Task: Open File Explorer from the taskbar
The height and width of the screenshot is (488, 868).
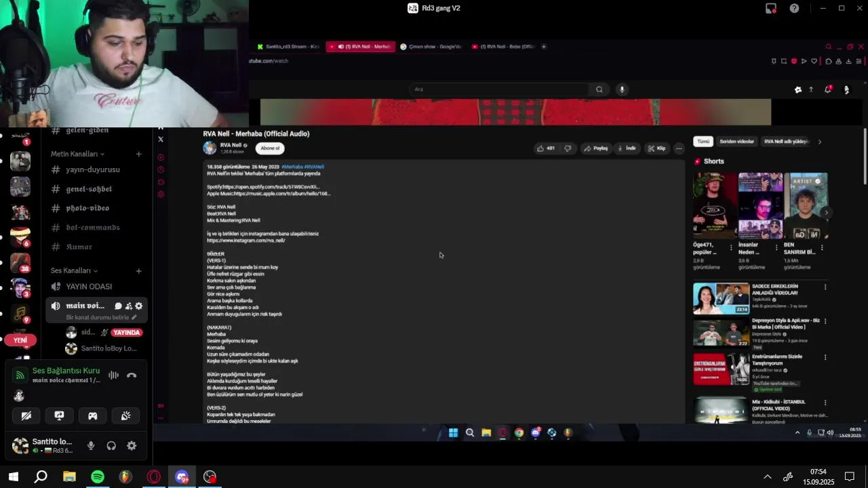Action: pyautogui.click(x=69, y=477)
